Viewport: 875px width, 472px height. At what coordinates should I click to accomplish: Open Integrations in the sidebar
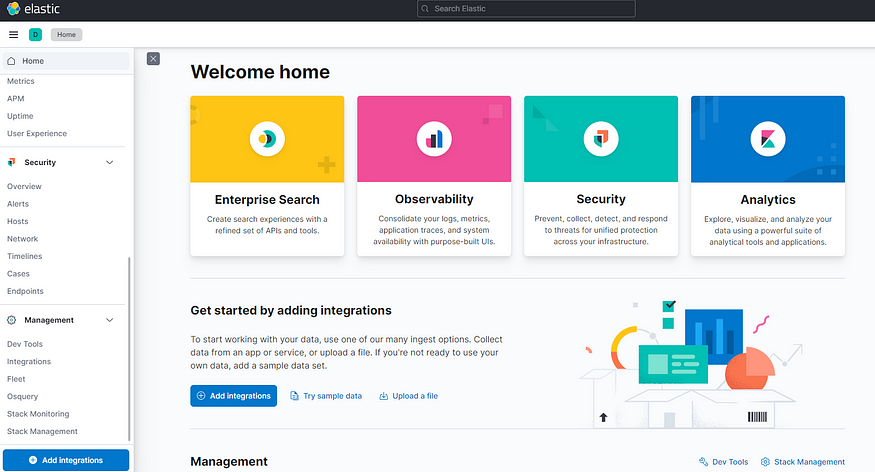(29, 362)
